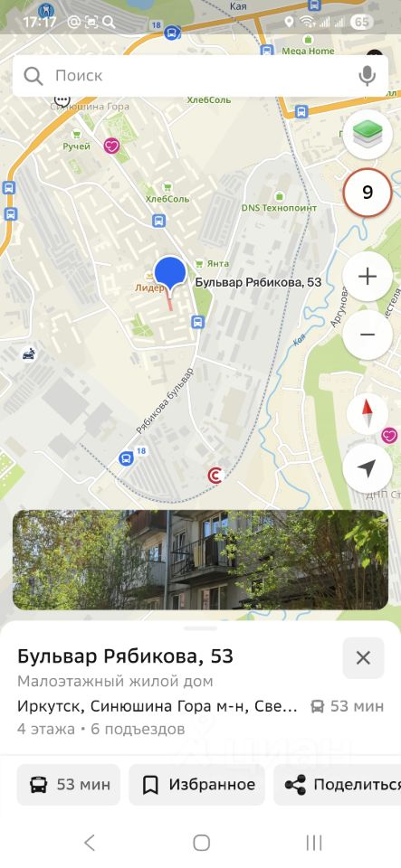Image resolution: width=401 pixels, height=868 pixels.
Task: Click the Поиск search field
Action: tap(201, 75)
